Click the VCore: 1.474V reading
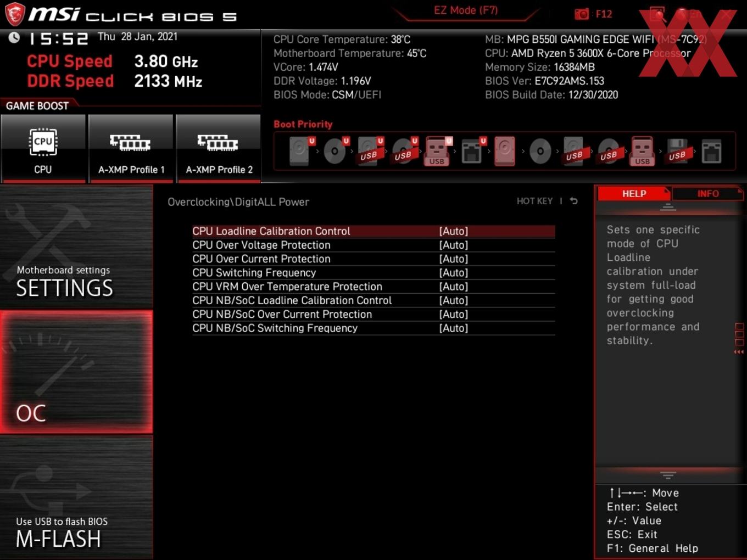 305,67
